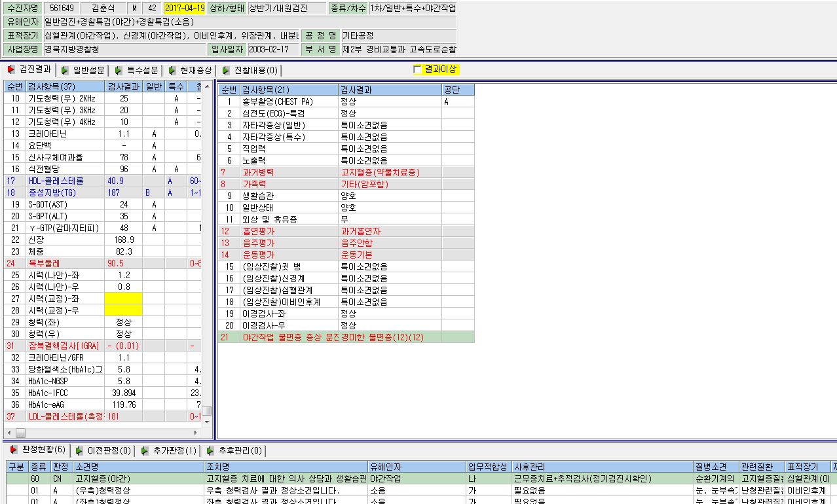Click the yellow 시력(교정)-좌 result cell
The width and height of the screenshot is (837, 504).
[x=124, y=298]
